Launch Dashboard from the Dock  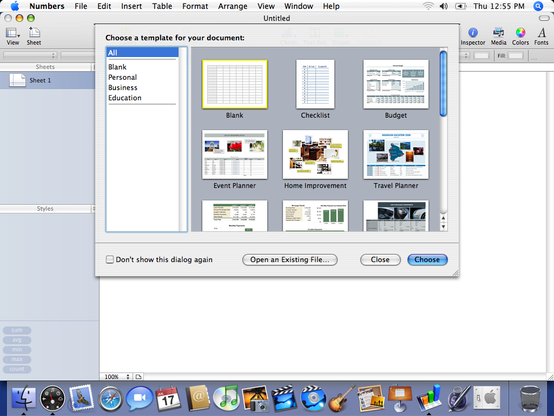click(x=52, y=398)
